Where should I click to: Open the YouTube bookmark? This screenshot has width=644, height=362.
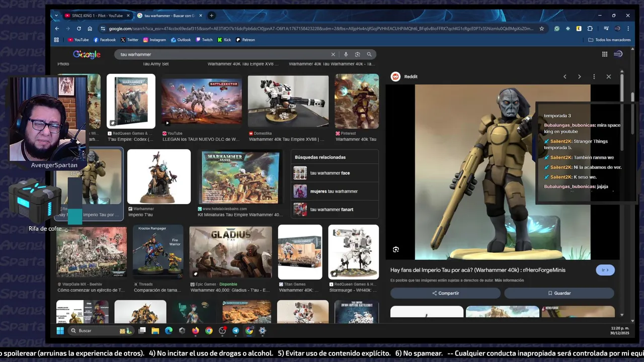(78, 40)
